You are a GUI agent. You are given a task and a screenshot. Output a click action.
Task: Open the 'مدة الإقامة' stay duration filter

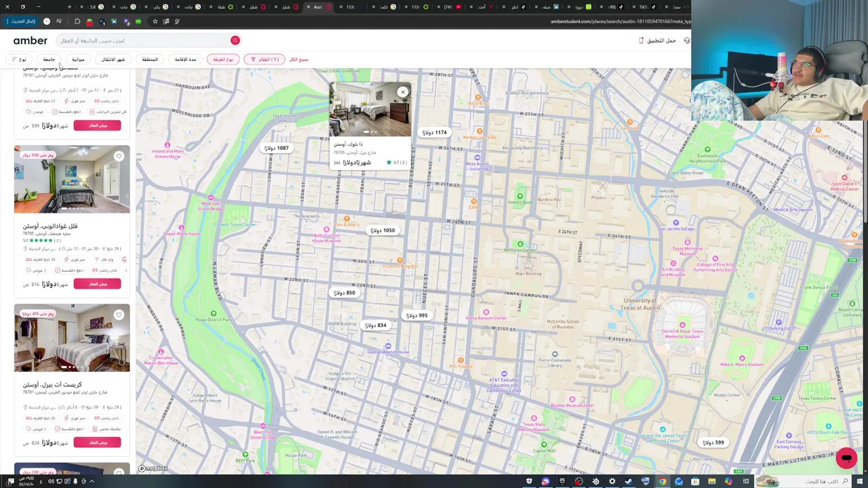pyautogui.click(x=185, y=60)
